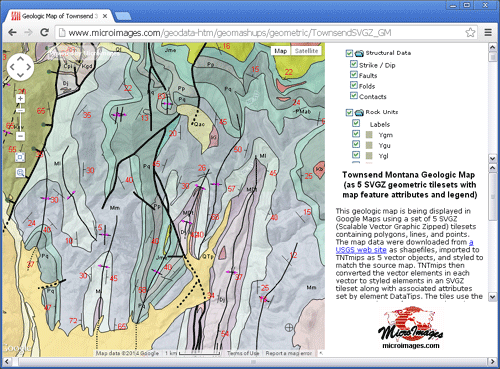Uncheck the Faults layer

354,74
